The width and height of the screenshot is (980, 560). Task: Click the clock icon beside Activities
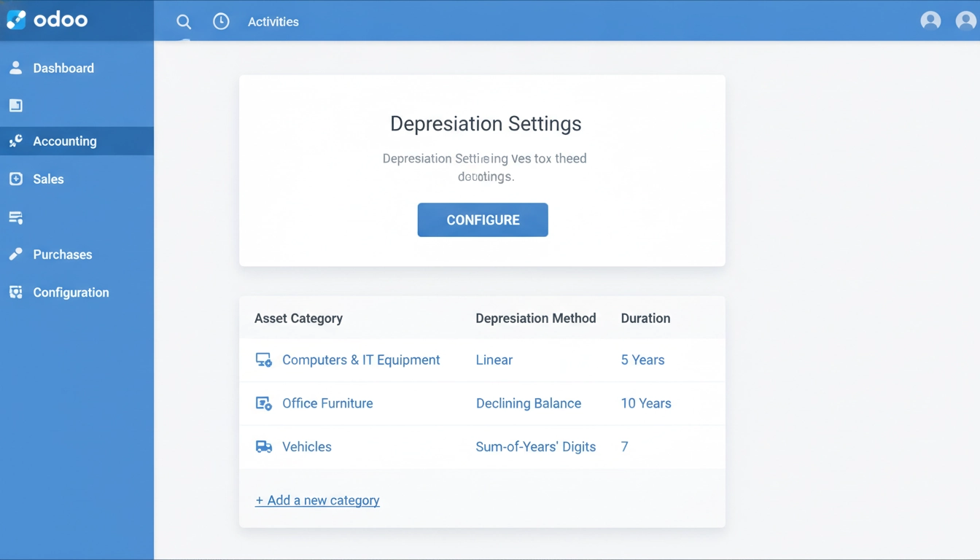pos(221,22)
